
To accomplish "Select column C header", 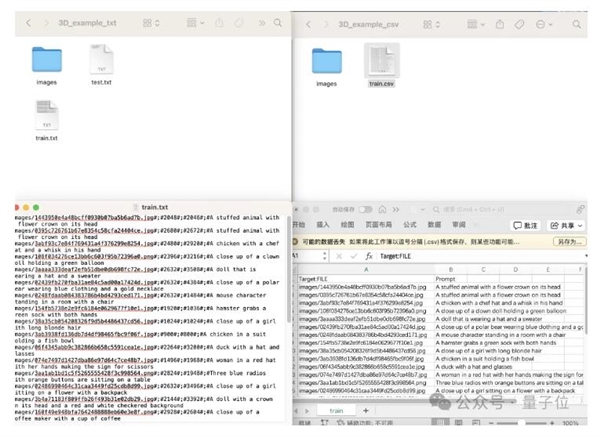I will pos(483,270).
